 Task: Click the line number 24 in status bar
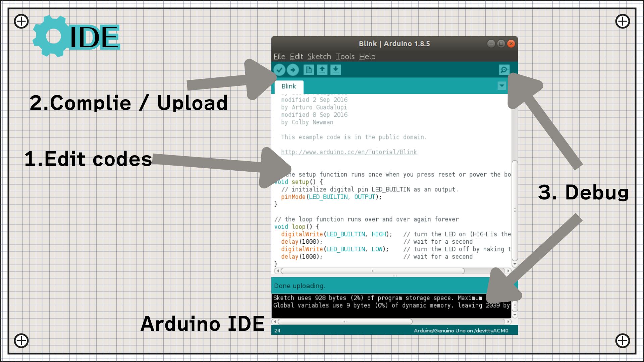277,330
